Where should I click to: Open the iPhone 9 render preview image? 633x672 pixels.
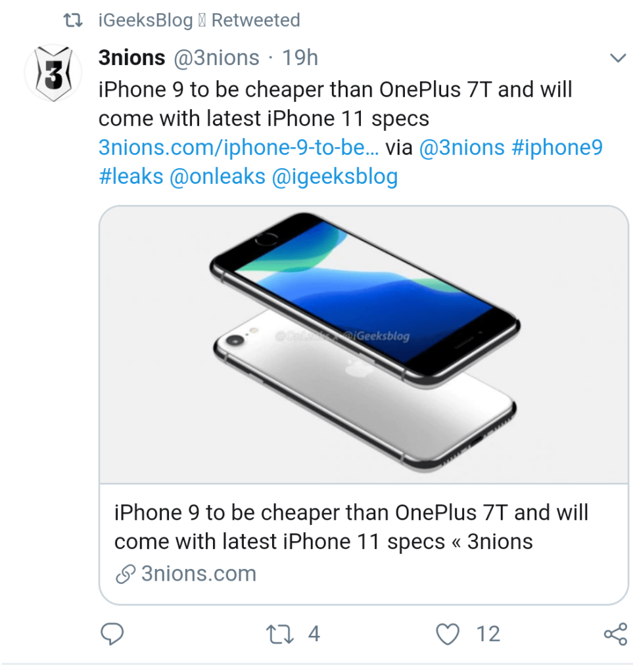click(363, 345)
